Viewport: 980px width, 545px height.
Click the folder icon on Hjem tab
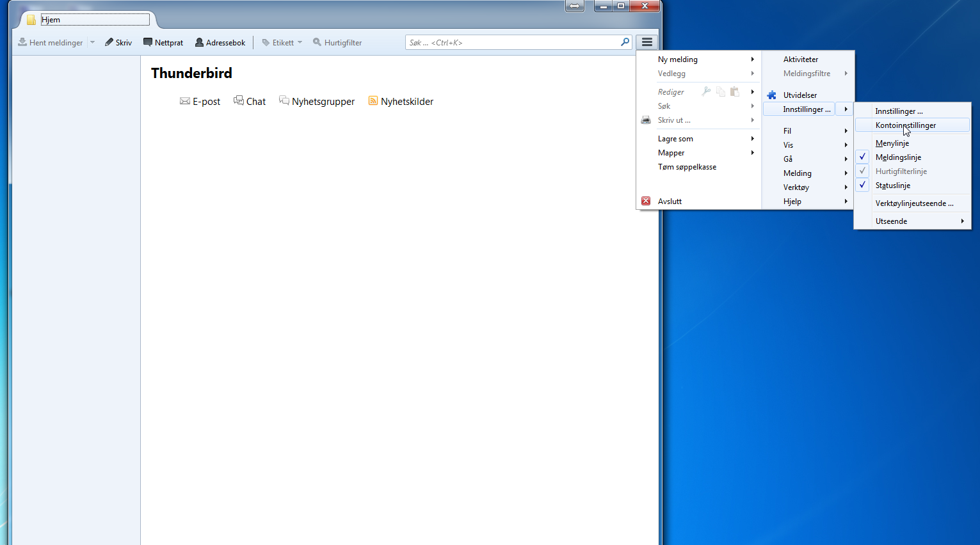[31, 20]
